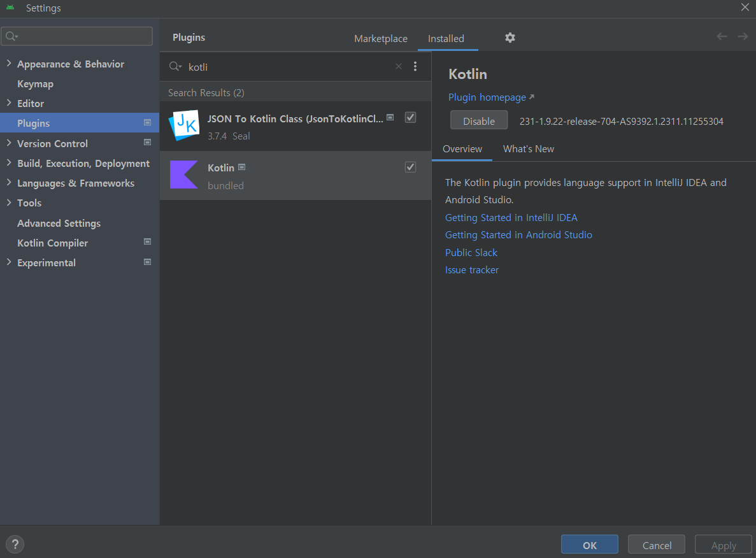Click the Kotlin plugin logo
The image size is (756, 558).
coord(183,175)
